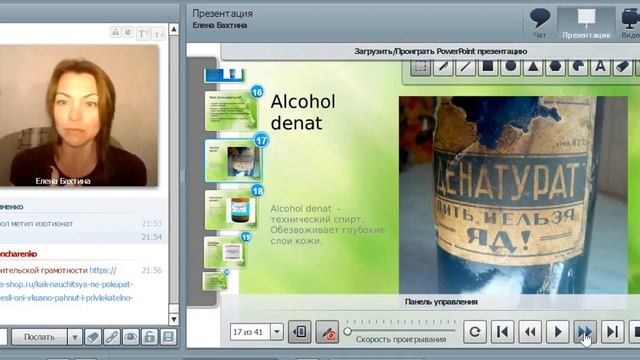Open slide 18 thumbnail with jar image

(231, 209)
